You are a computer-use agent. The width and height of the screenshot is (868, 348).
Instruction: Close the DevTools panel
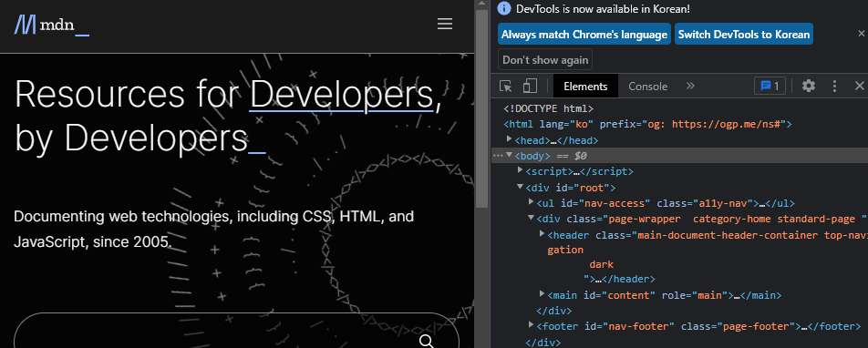pos(859,86)
